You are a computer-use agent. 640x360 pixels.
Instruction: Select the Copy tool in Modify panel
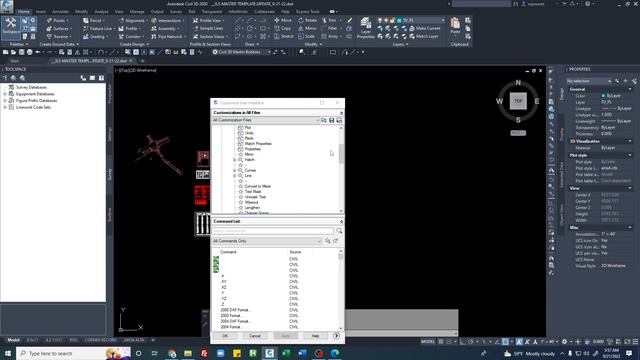point(282,28)
